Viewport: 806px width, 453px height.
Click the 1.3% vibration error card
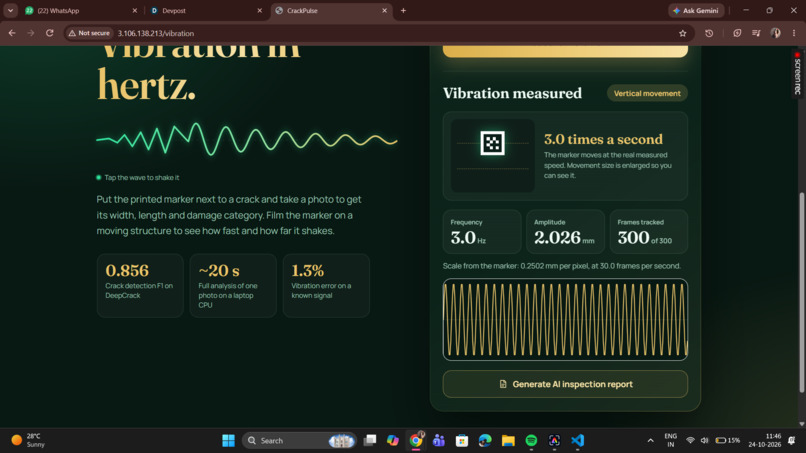[326, 285]
